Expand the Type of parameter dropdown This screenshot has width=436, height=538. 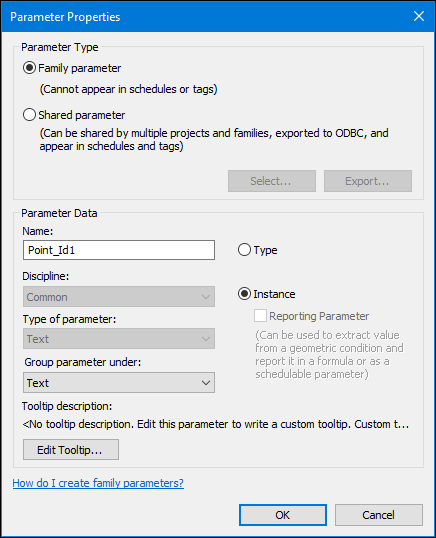pos(119,339)
